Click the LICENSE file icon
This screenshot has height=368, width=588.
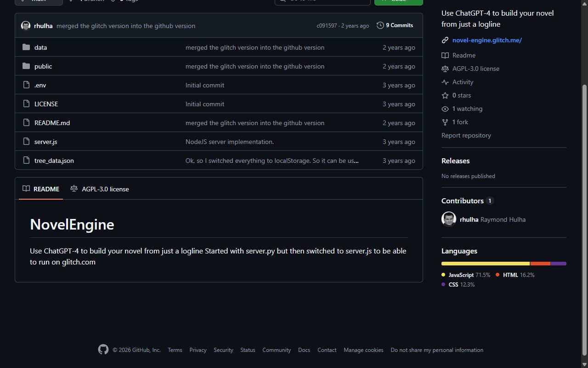(x=26, y=103)
